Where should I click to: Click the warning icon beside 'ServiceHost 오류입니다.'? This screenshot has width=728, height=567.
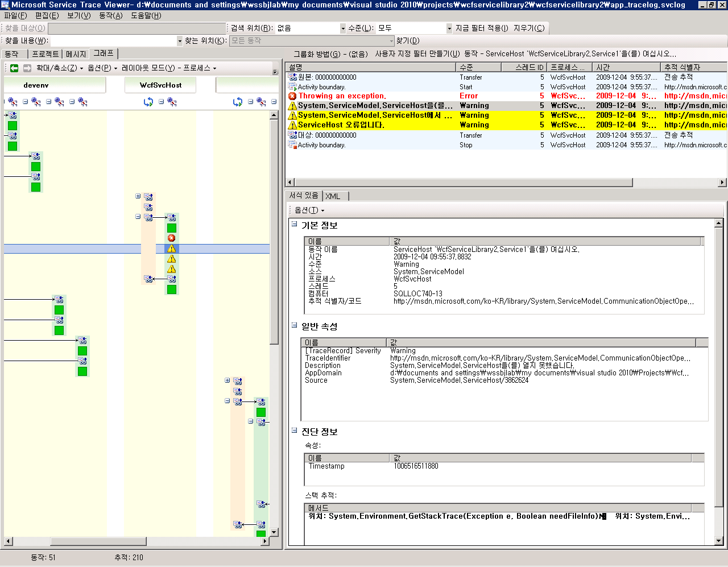(292, 125)
